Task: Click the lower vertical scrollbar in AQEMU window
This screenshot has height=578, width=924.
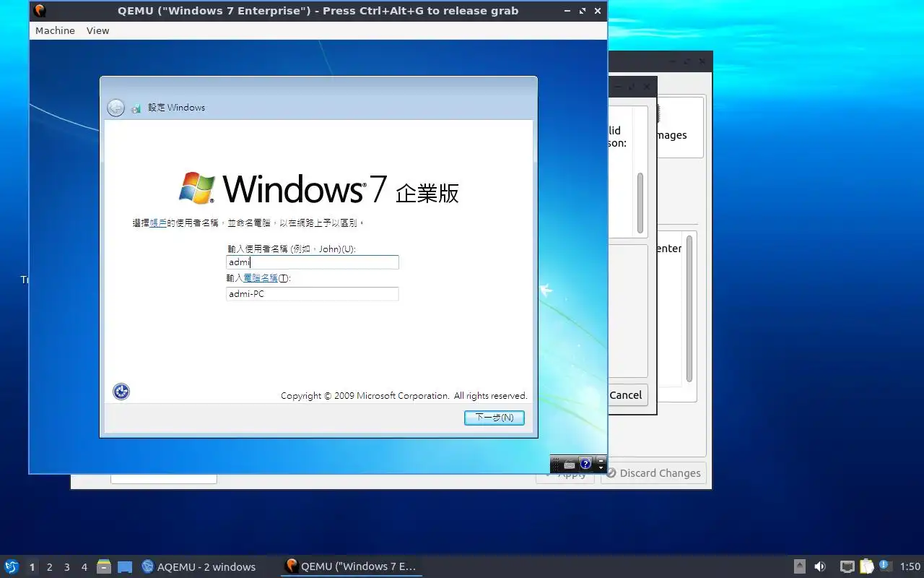Action: (x=689, y=309)
